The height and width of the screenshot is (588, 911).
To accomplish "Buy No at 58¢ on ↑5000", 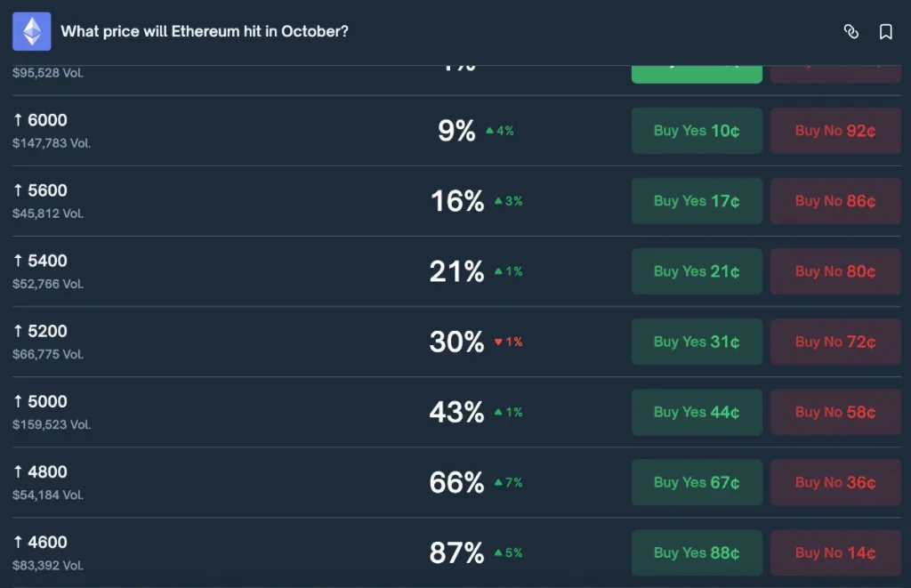I will coord(835,412).
